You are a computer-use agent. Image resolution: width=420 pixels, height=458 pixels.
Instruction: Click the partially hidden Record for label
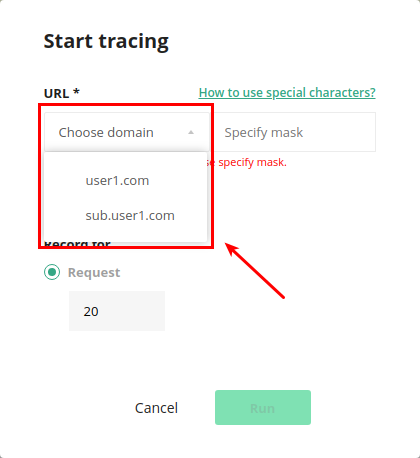coord(77,244)
